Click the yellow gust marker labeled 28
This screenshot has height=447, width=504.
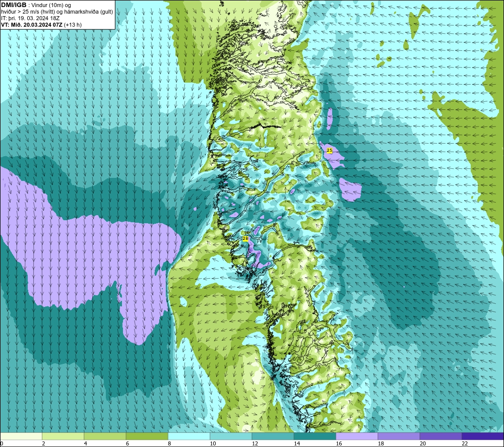click(x=245, y=238)
